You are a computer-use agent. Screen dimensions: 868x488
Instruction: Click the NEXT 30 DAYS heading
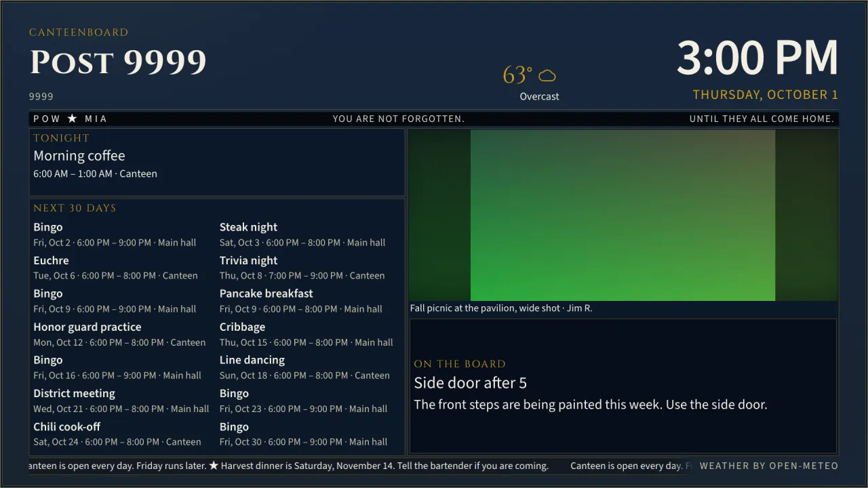click(75, 208)
